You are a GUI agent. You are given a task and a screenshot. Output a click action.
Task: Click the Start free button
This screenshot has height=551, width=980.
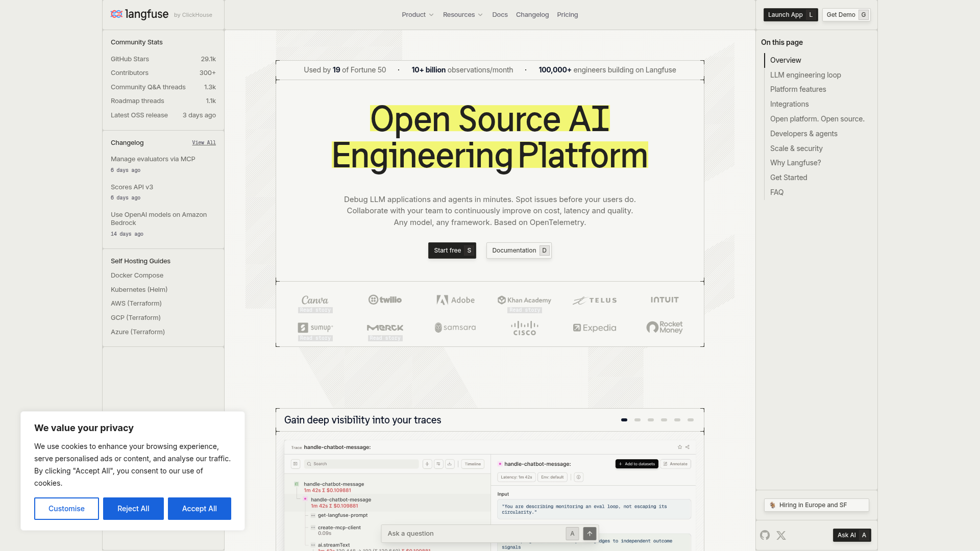click(x=452, y=251)
